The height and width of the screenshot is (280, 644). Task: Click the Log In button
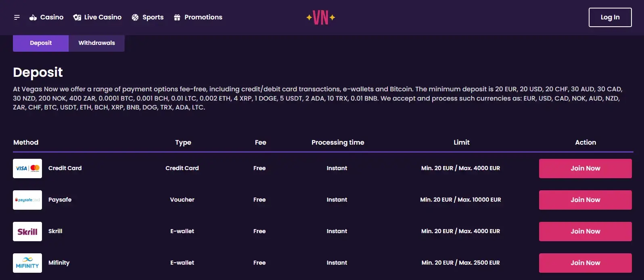(610, 17)
